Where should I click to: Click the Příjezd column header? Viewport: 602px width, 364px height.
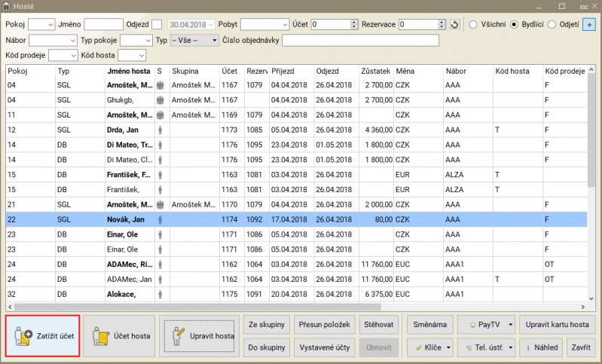coord(291,70)
